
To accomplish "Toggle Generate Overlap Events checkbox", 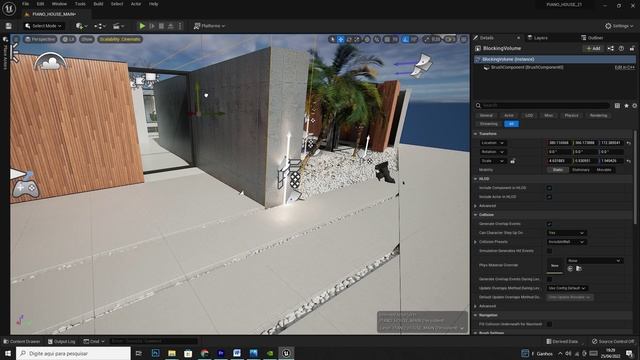I will pos(549,224).
